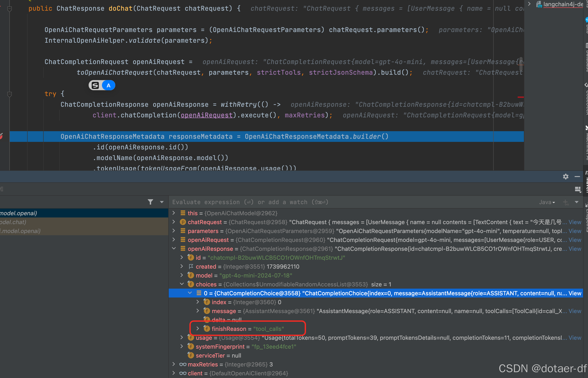This screenshot has height=378, width=588.
Task: Click the frames filter funnel icon
Action: [x=150, y=202]
